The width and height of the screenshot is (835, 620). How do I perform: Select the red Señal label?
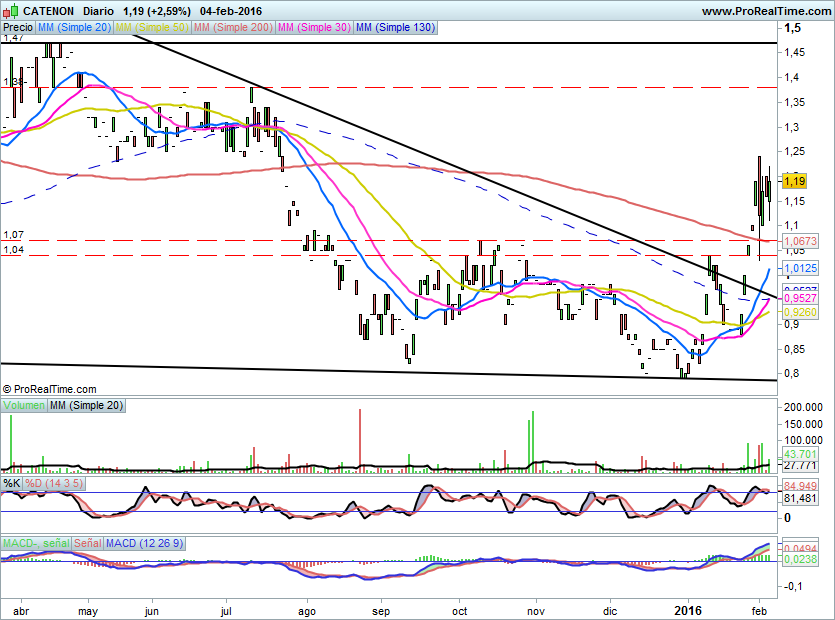(87, 543)
